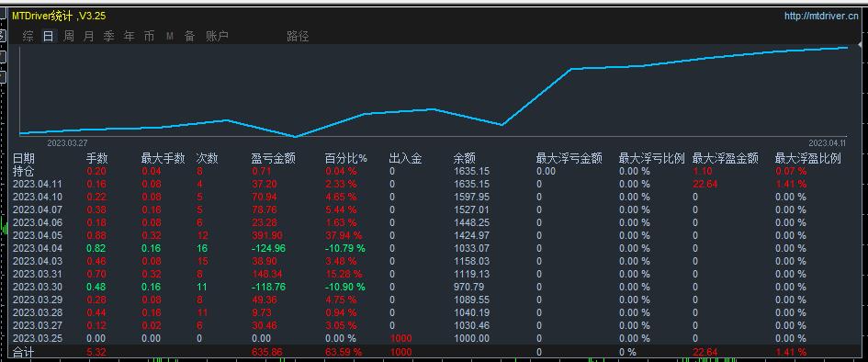The image size is (868, 362).
Task: Click the -124.96 loss value
Action: [268, 248]
